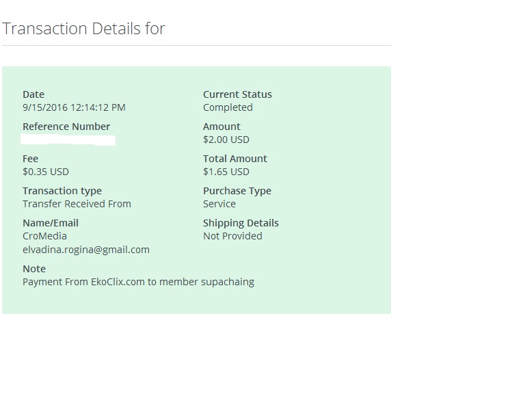This screenshot has width=525, height=420.
Task: Click the Date label
Action: click(x=33, y=94)
